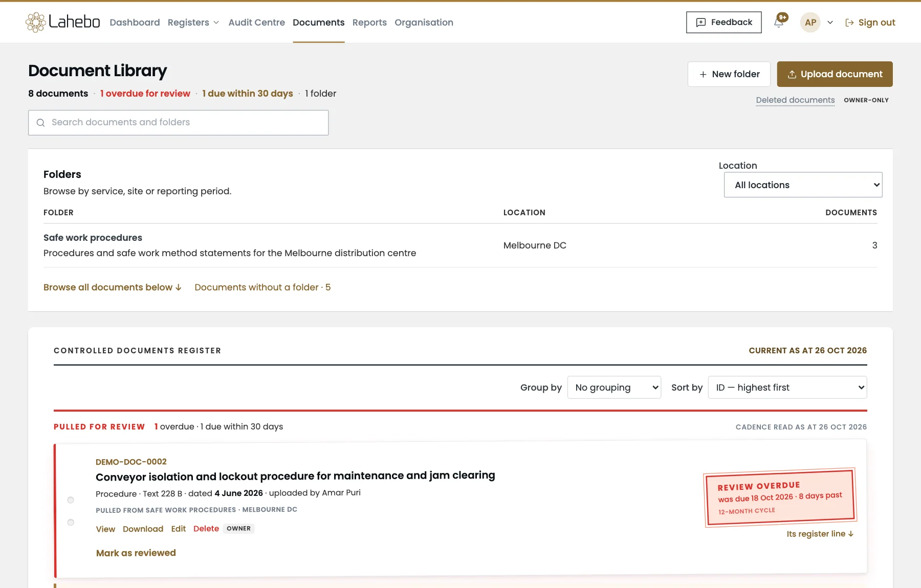Click the Lahebo logo
This screenshot has height=588, width=921.
point(63,22)
